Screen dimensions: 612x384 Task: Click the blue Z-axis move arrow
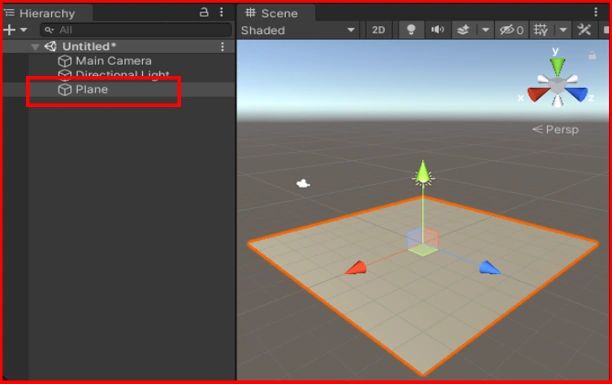[x=490, y=268]
